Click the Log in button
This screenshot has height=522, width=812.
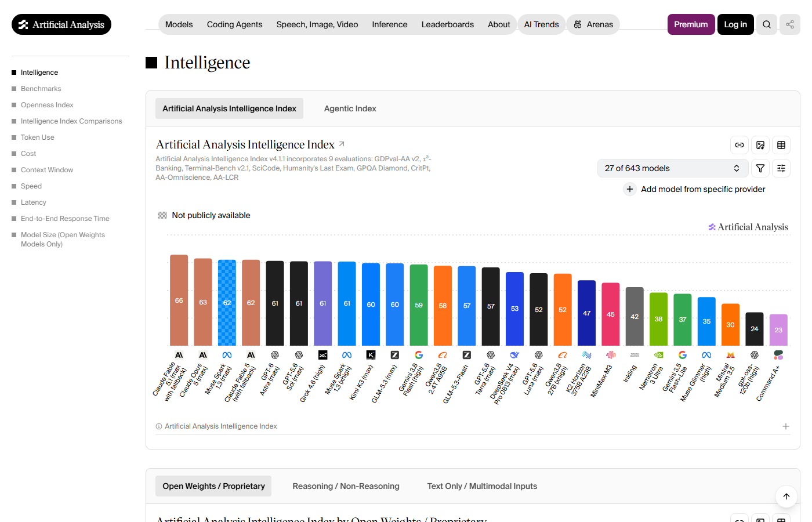[x=735, y=24]
